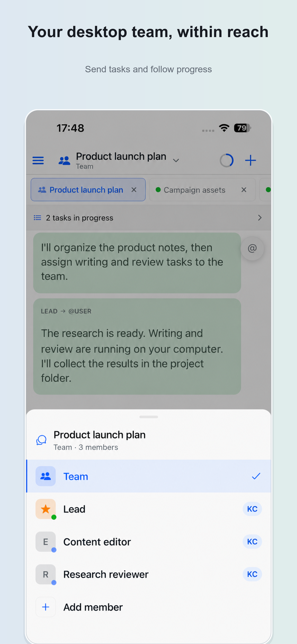The image size is (297, 644).
Task: Close the Product launch plan tab
Action: [x=134, y=190]
